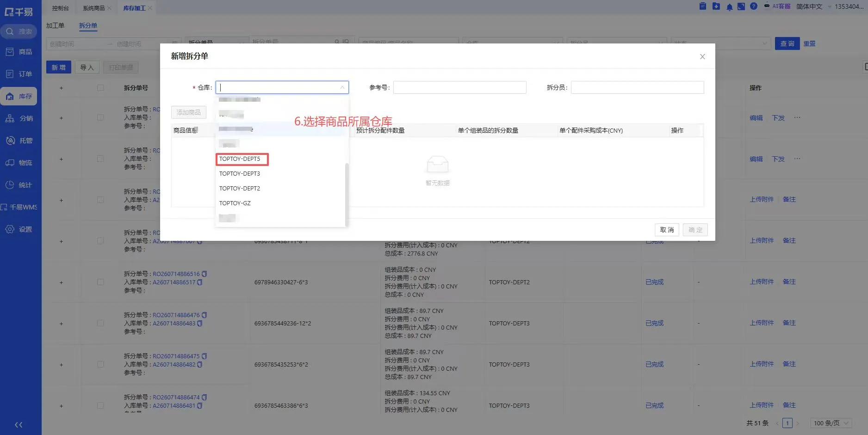Click the 取消 button in the dialog
Viewport: 868px width, 435px height.
pos(667,230)
